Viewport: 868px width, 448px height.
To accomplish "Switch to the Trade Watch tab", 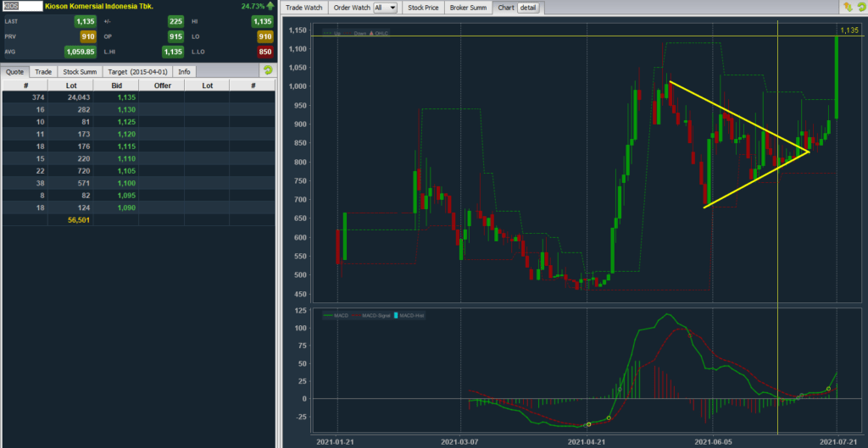I will click(x=304, y=8).
